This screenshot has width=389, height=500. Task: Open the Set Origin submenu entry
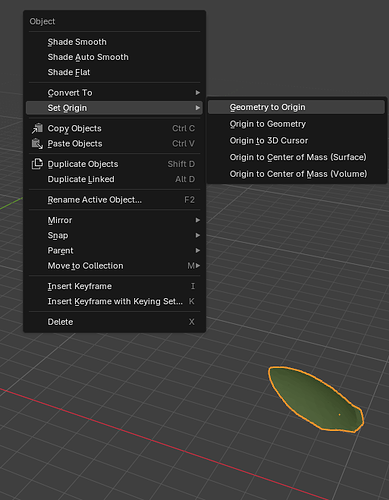pyautogui.click(x=114, y=108)
